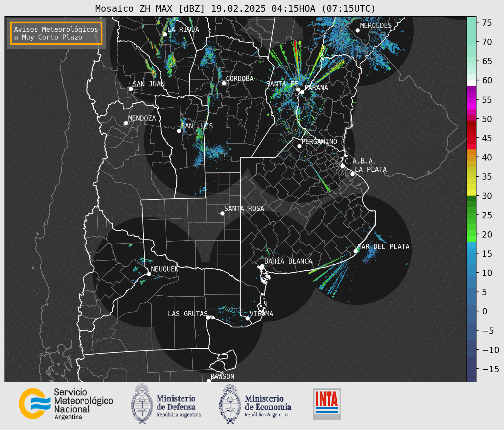
Task: Click the white 60 dBZ color band
Action: [471, 83]
